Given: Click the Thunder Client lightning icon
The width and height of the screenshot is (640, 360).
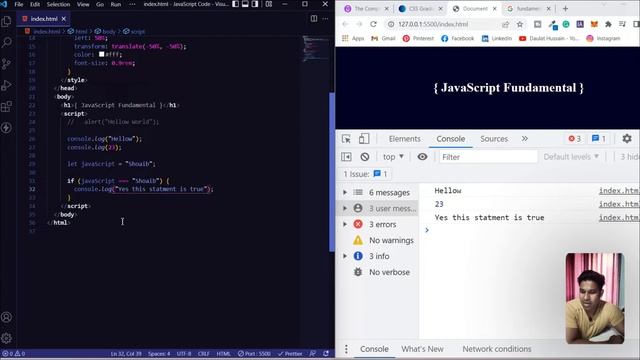Looking at the screenshot, I should (7, 128).
